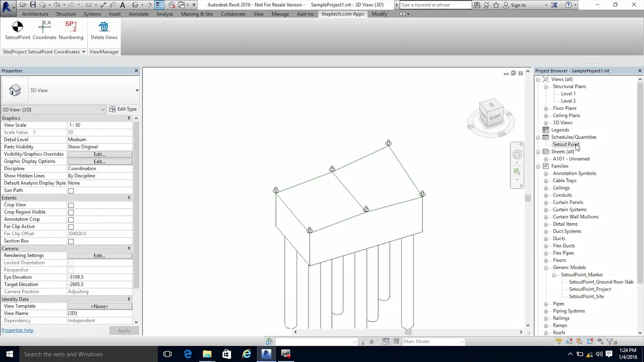This screenshot has height=362, width=644.
Task: Open the Help question mark icon
Action: (x=569, y=5)
